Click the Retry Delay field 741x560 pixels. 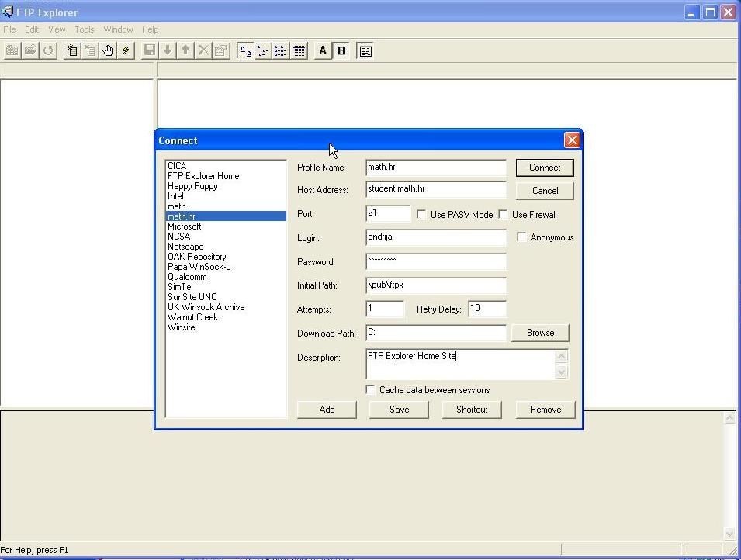pyautogui.click(x=487, y=309)
